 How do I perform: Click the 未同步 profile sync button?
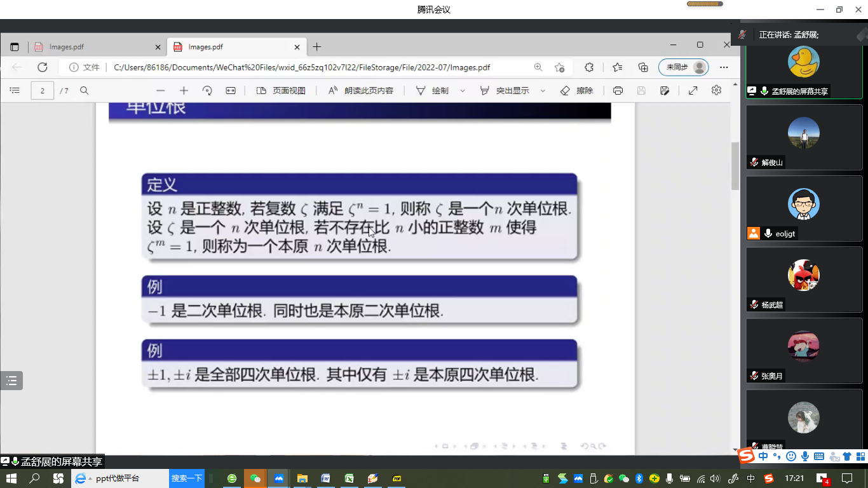tap(683, 67)
